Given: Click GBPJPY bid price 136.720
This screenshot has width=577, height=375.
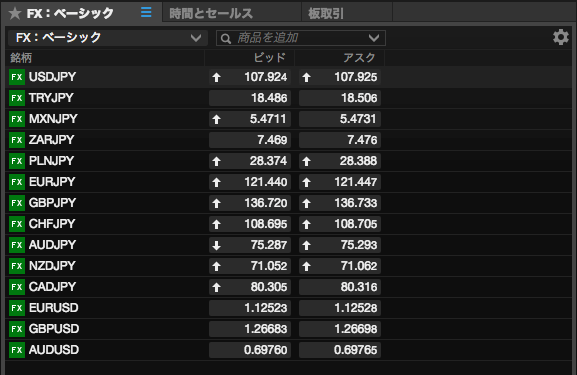Looking at the screenshot, I should pos(250,203).
